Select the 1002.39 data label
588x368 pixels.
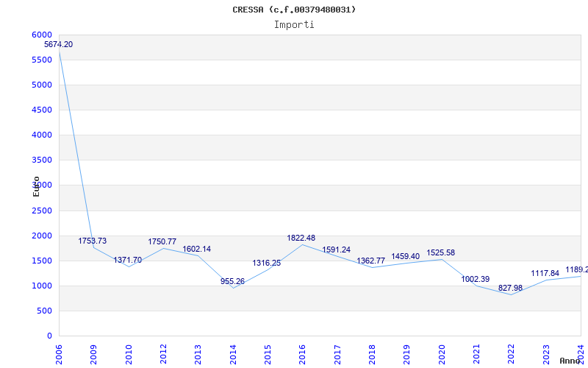coord(475,280)
